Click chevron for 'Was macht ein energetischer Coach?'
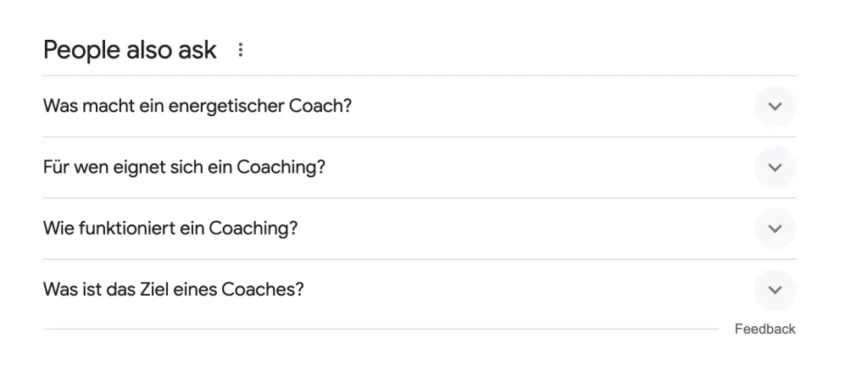Screen dimensions: 868x366 click(774, 107)
